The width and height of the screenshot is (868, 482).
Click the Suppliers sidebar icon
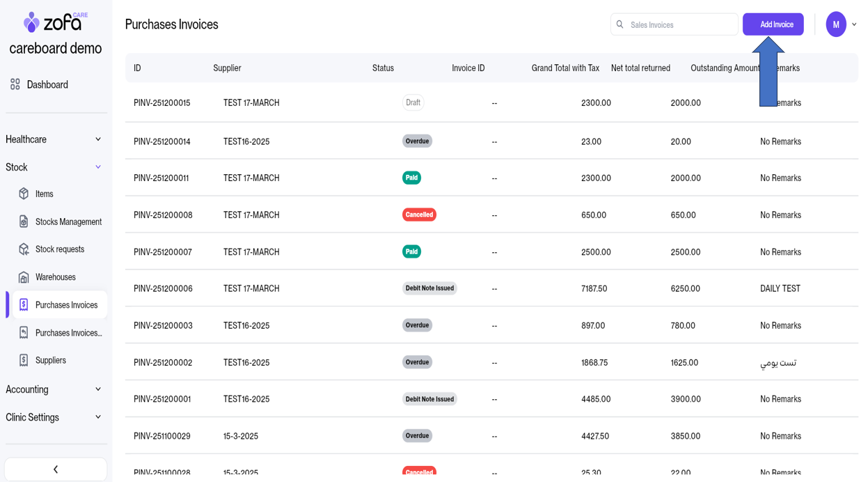(24, 360)
